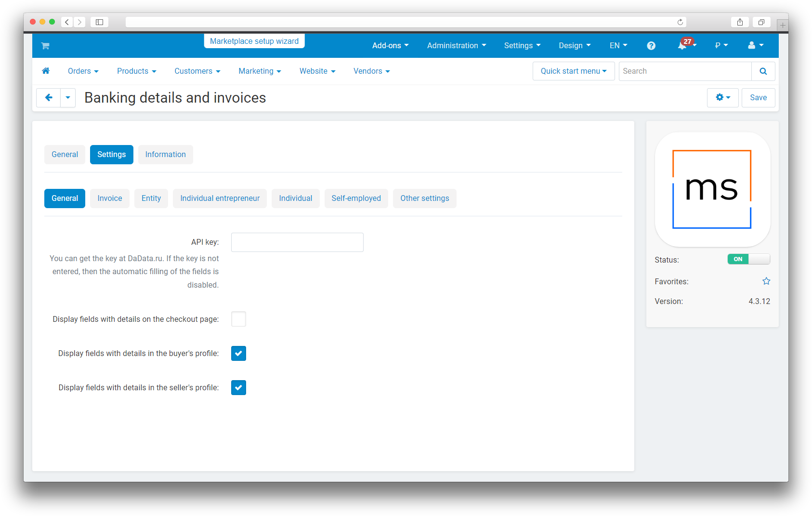Switch the add-on Status toggle off
This screenshot has width=812, height=516.
click(748, 259)
